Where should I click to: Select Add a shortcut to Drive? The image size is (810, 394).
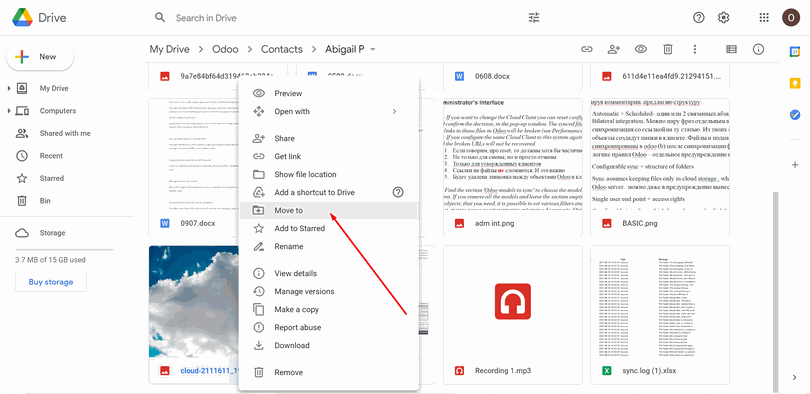[x=329, y=193]
